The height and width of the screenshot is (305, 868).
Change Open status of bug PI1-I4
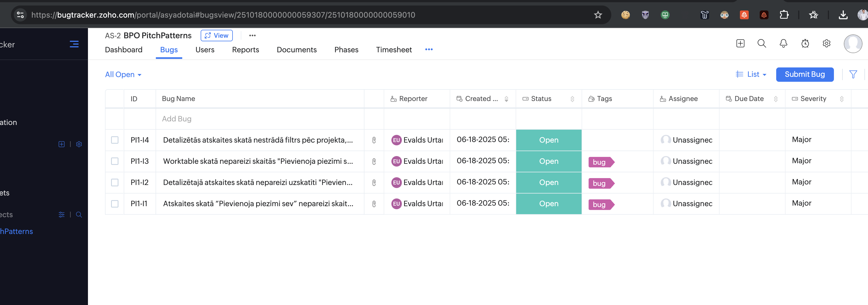pyautogui.click(x=549, y=140)
